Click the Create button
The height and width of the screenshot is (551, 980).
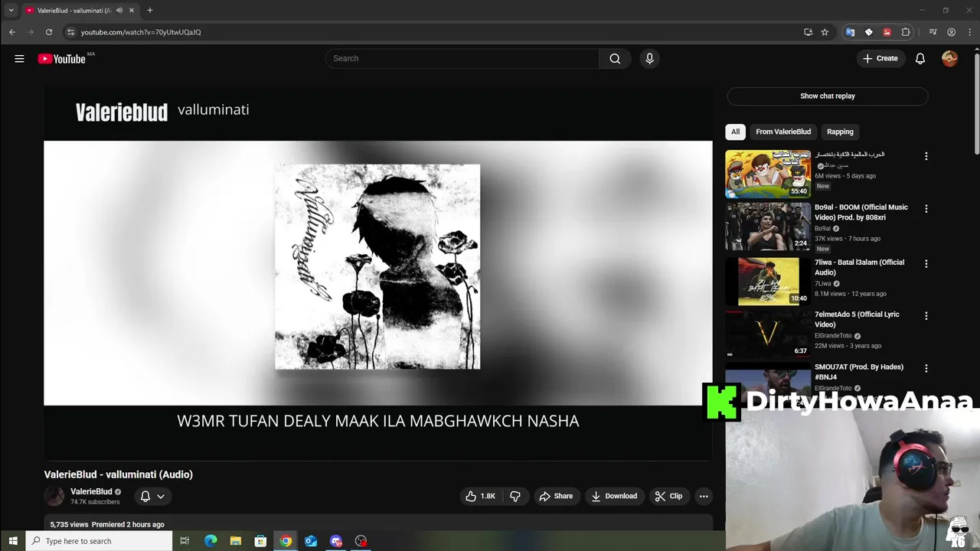pos(880,58)
